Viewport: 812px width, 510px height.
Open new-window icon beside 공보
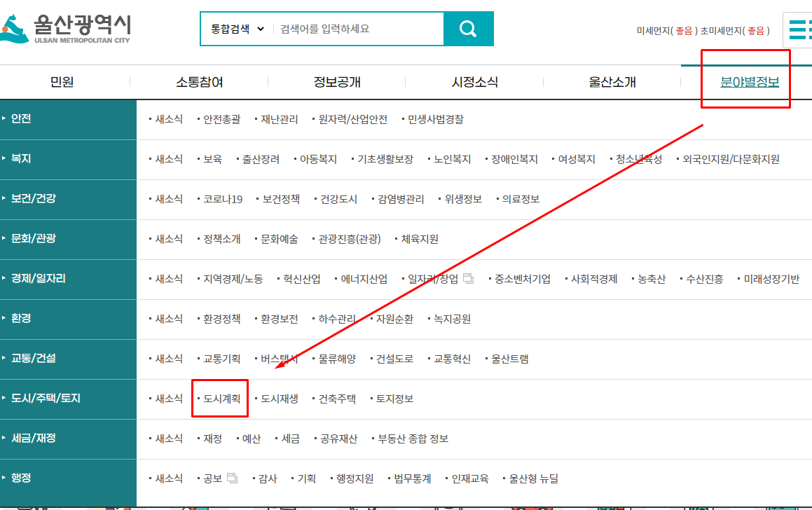click(x=232, y=478)
